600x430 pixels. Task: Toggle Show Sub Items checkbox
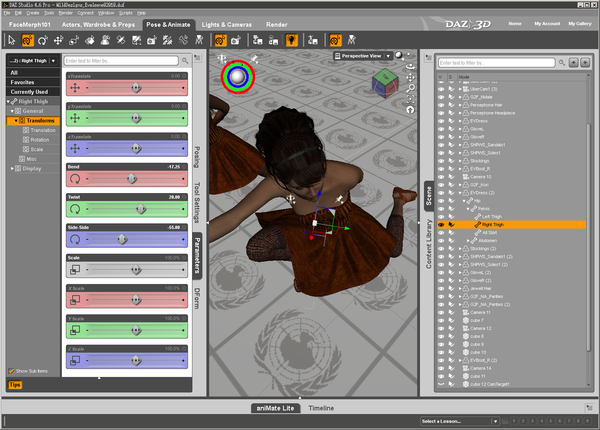click(x=11, y=371)
